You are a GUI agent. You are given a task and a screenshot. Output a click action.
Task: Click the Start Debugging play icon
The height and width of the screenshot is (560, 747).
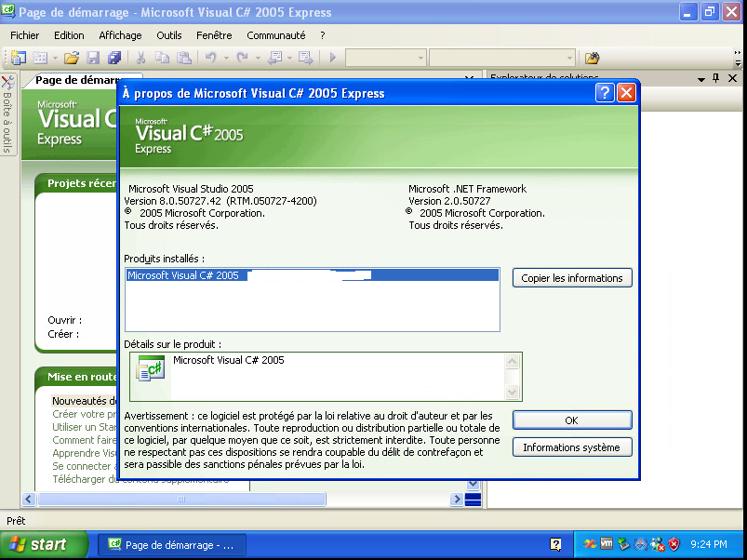click(x=332, y=58)
